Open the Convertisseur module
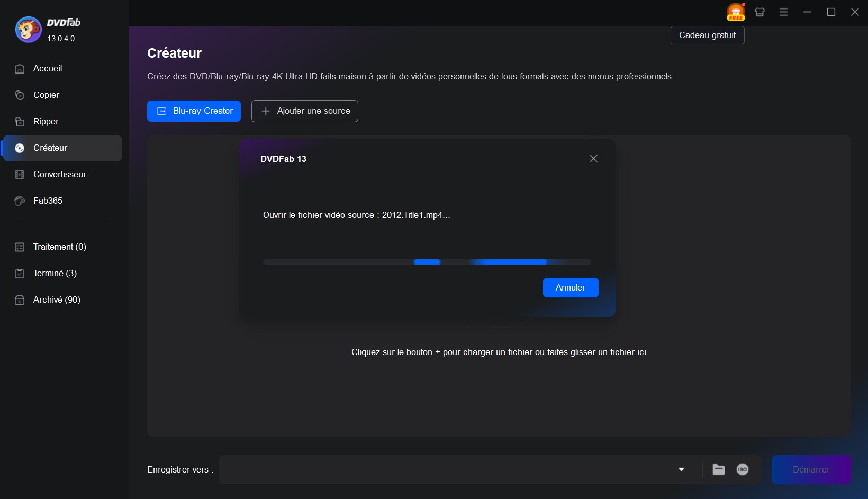This screenshot has width=868, height=499. (x=62, y=175)
